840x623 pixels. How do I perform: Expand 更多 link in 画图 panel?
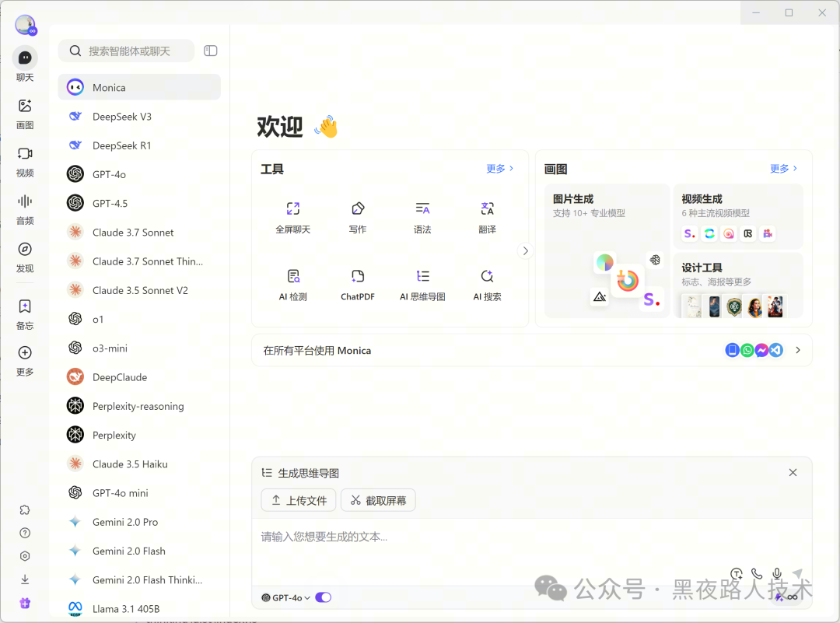pos(783,169)
